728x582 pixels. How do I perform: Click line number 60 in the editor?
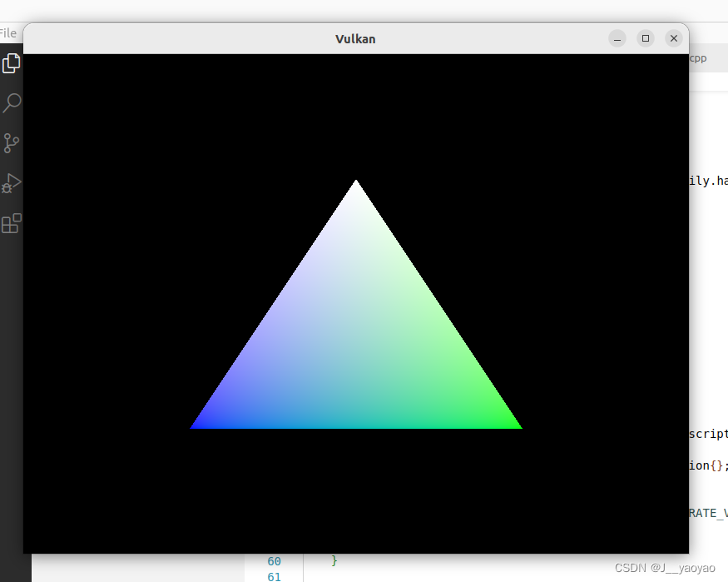click(x=274, y=561)
